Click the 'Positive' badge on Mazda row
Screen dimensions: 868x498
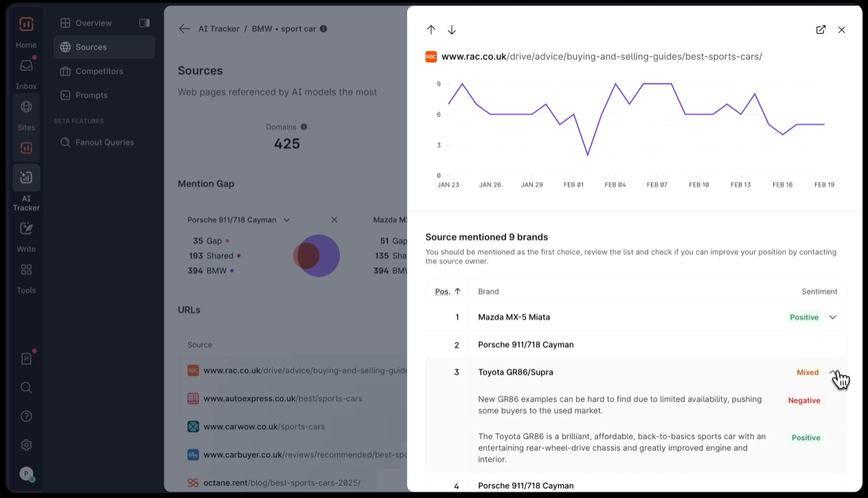[804, 317]
